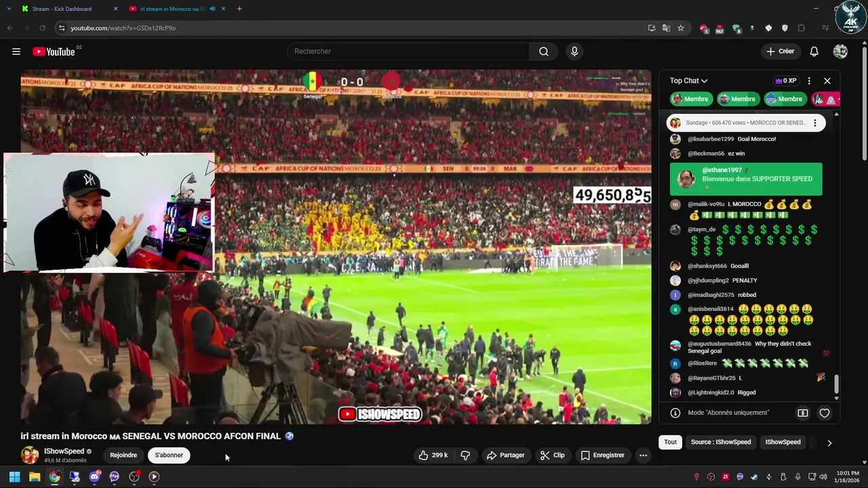Show next filter chips with arrow
The image size is (868, 488).
(x=829, y=443)
